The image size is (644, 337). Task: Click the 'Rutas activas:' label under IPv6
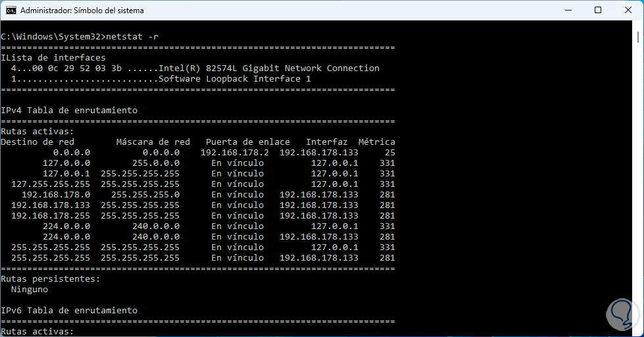(x=37, y=331)
